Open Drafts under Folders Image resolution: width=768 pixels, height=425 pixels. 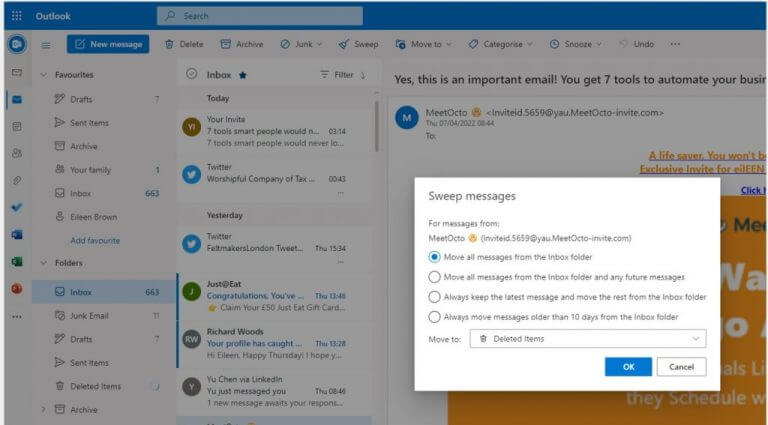(x=106, y=339)
